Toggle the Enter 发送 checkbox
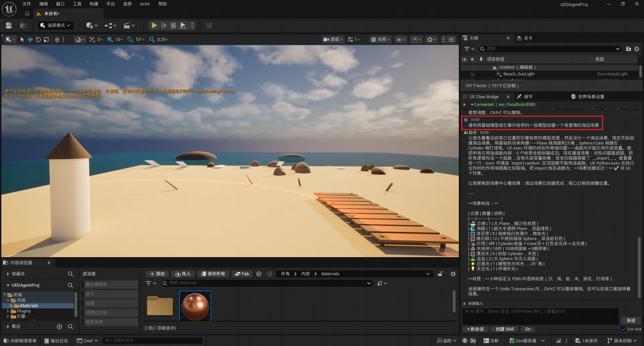 pyautogui.click(x=623, y=329)
